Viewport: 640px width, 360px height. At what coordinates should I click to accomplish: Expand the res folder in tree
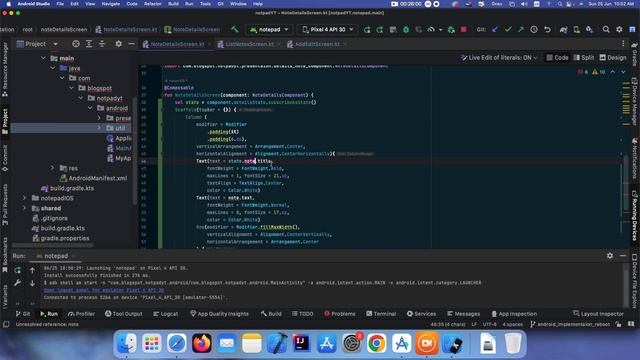[x=52, y=168]
